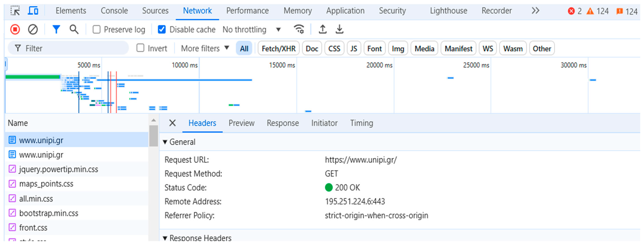The image size is (644, 246).
Task: Import HAR file with upload arrow
Action: point(323,29)
